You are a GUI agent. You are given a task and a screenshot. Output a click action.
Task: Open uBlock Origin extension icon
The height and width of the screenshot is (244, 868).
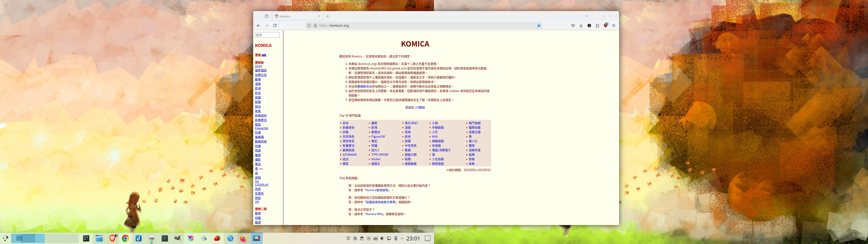click(606, 25)
